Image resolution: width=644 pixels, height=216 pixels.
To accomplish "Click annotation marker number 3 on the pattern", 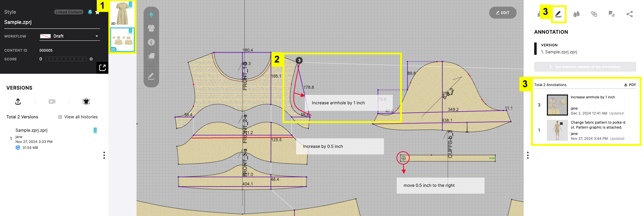I will point(299,60).
